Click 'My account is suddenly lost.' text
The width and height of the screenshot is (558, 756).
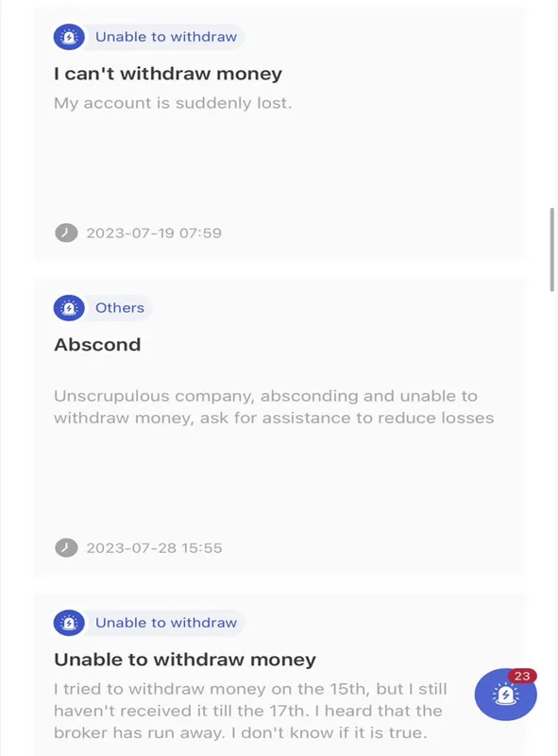173,103
